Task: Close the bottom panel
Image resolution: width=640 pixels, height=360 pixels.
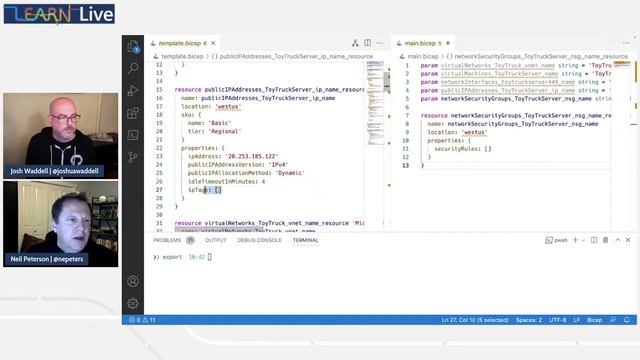Action: 628,240
